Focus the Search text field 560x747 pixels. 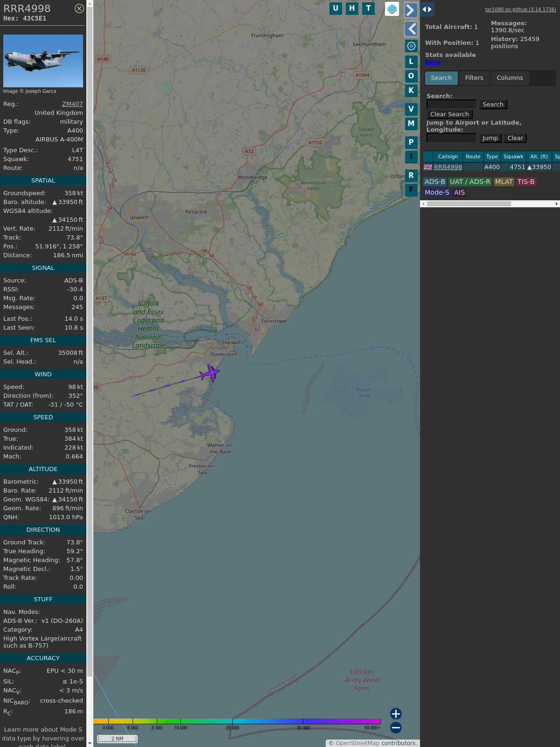(x=451, y=104)
